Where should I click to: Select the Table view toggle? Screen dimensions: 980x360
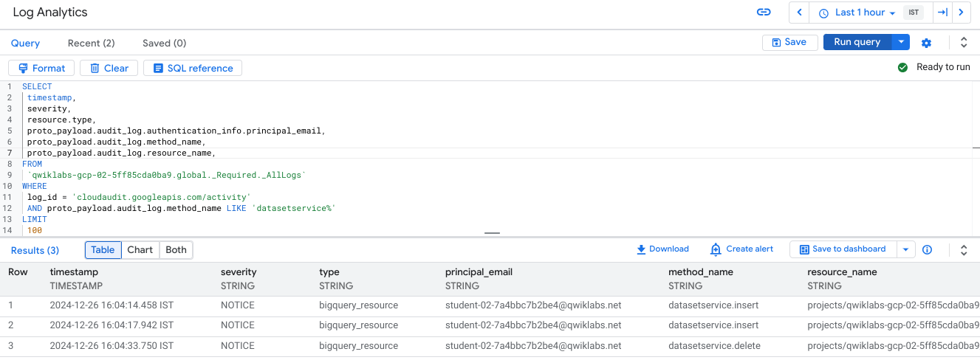coord(103,249)
